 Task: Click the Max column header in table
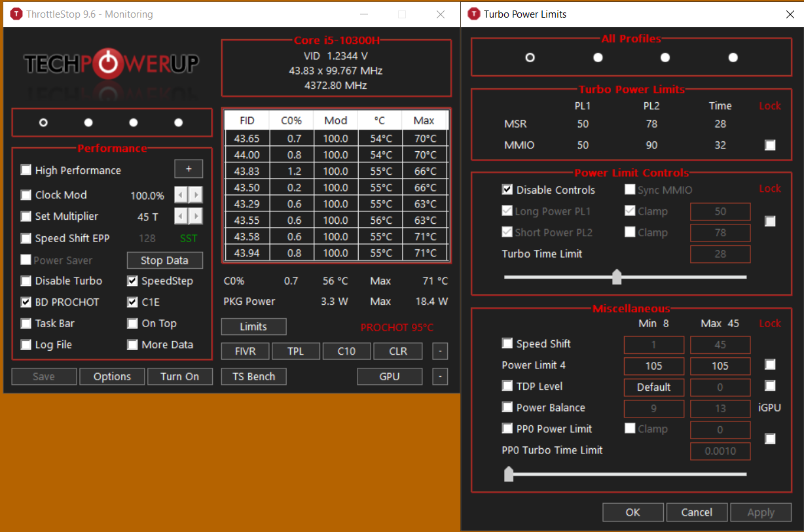pyautogui.click(x=424, y=120)
